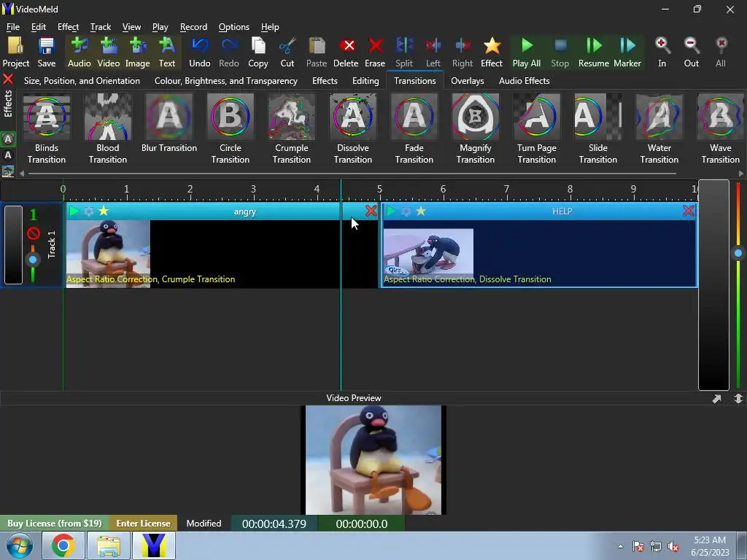Select the HELP clip penguin thumbnail
The height and width of the screenshot is (560, 747).
point(428,252)
